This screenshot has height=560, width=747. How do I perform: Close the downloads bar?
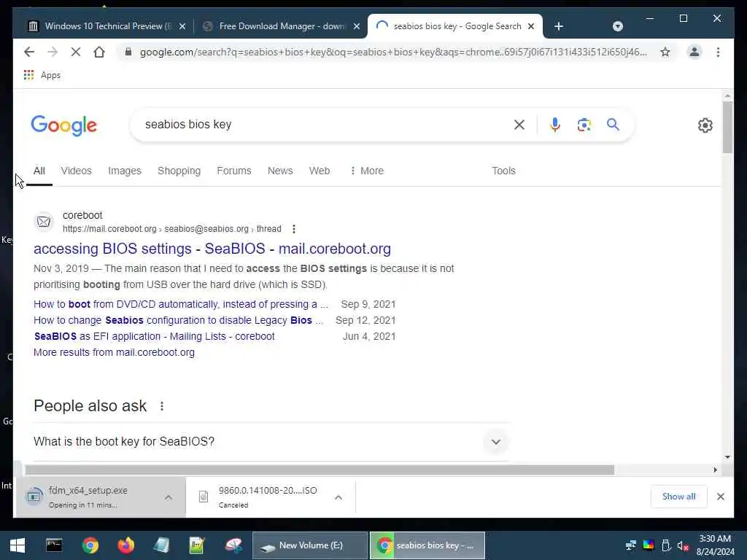[x=720, y=497]
